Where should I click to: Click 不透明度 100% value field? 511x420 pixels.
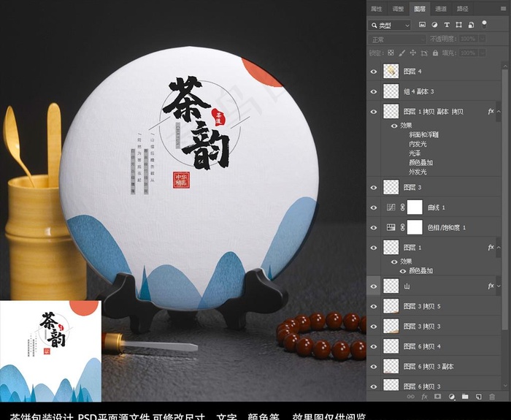(x=469, y=39)
